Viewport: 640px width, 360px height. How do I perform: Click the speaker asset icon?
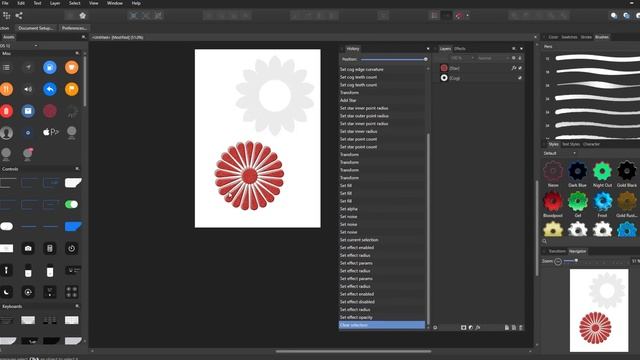(x=28, y=89)
